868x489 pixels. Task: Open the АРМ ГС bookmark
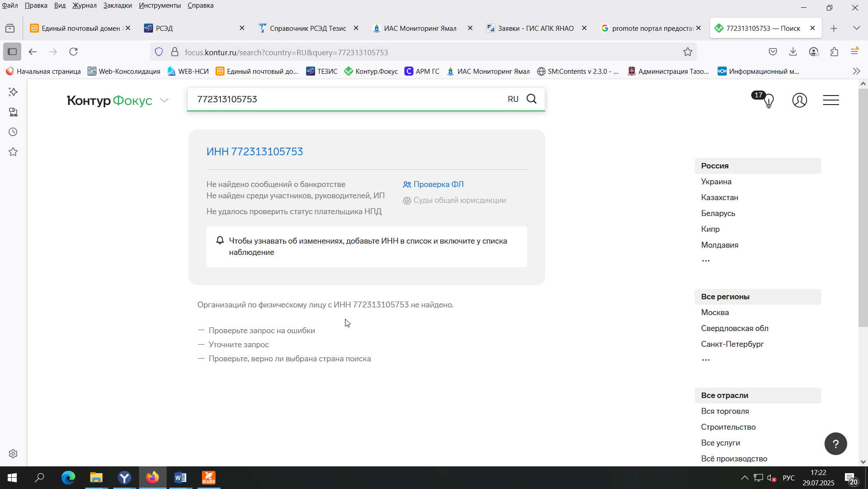[422, 71]
